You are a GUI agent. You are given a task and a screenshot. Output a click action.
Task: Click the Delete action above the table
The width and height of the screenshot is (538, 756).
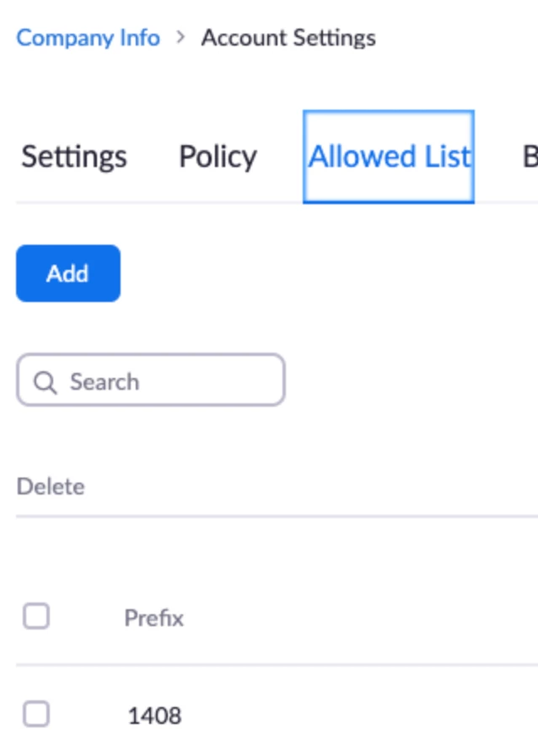pos(51,487)
